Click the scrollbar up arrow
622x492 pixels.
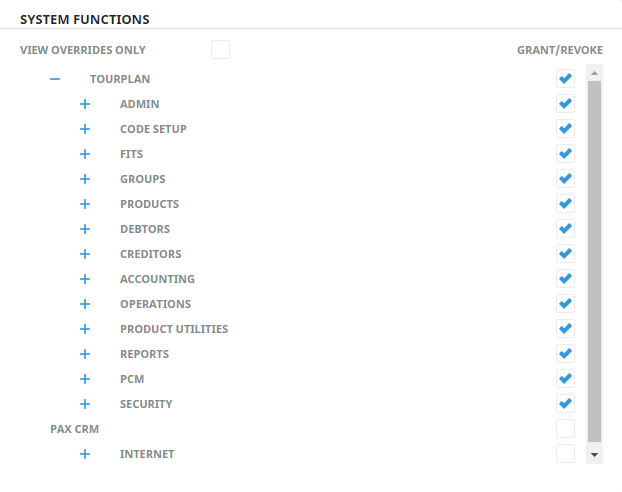click(594, 73)
